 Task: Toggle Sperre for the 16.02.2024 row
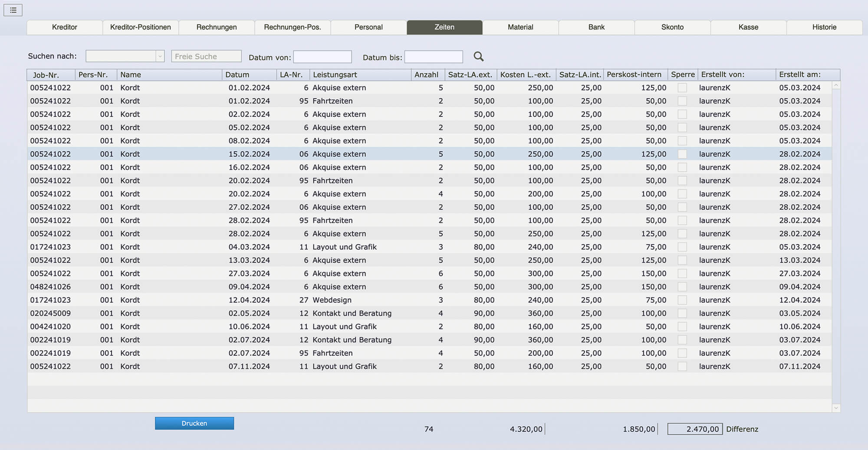(x=682, y=167)
